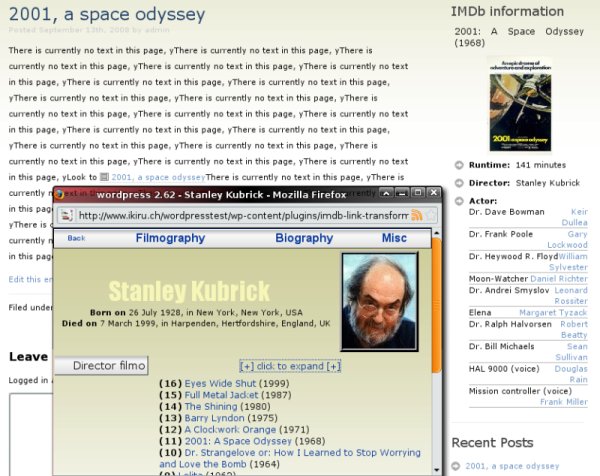Open the Biography tab
Viewport: 600px width, 476px height.
[x=304, y=238]
